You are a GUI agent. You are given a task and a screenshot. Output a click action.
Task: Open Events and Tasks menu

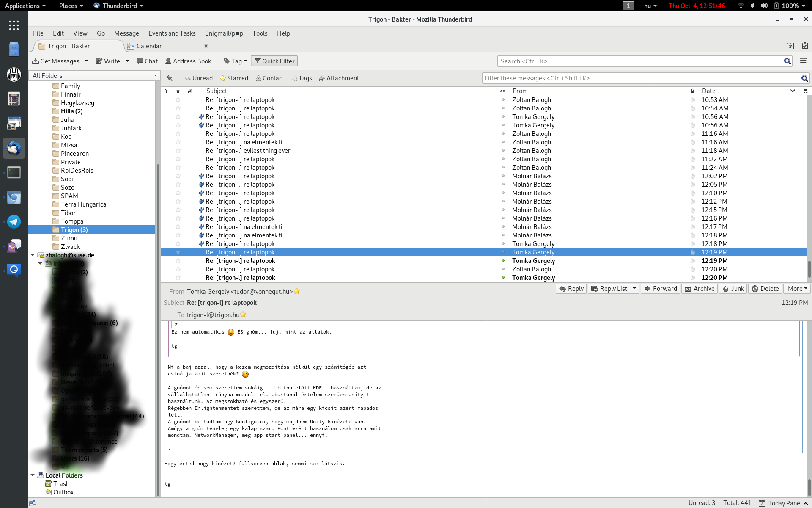tap(172, 33)
